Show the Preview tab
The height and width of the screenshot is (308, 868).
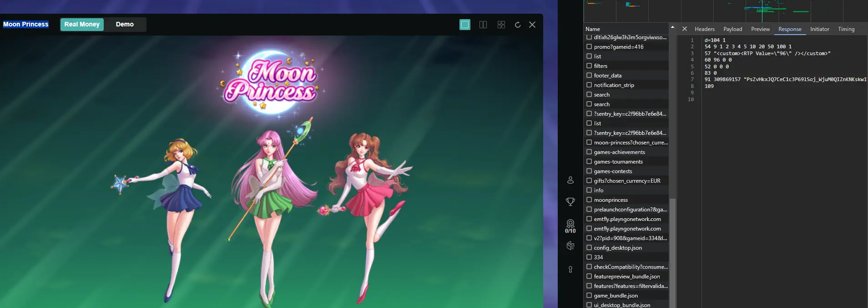click(761, 29)
